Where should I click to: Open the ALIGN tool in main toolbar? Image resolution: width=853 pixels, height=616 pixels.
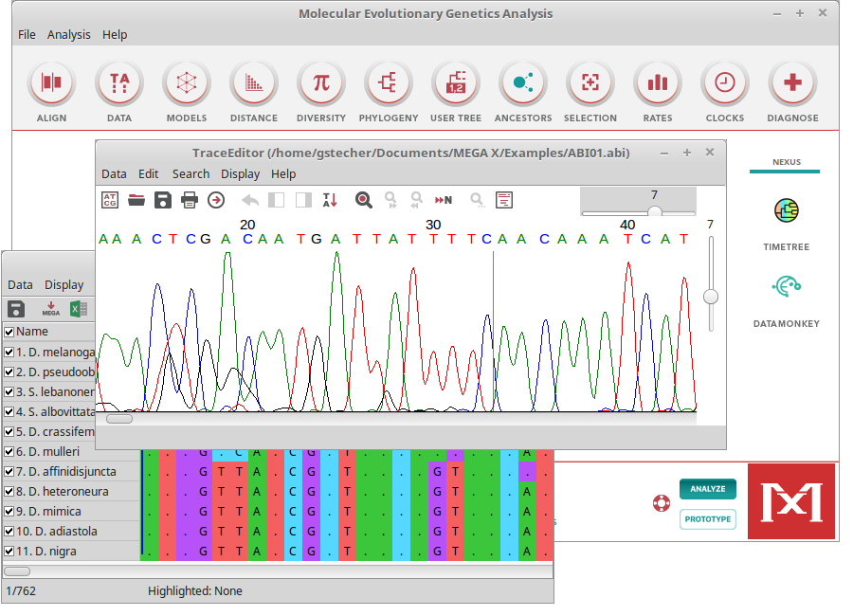[x=51, y=82]
